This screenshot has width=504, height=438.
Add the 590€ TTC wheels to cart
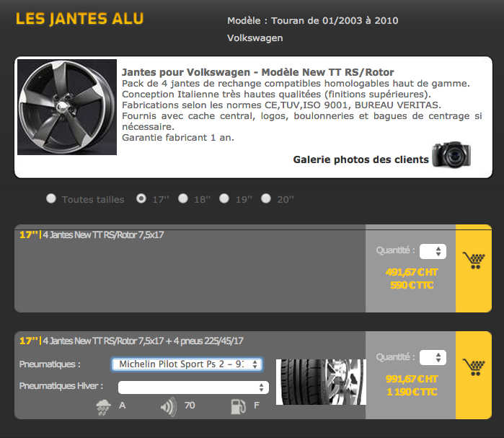click(474, 260)
